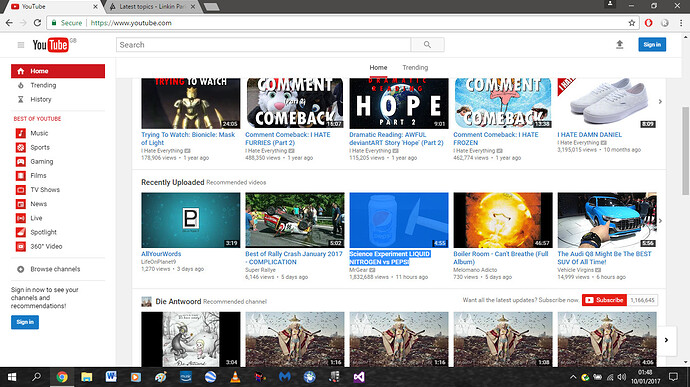
Task: Go back with the browser back arrow
Action: pos(9,23)
